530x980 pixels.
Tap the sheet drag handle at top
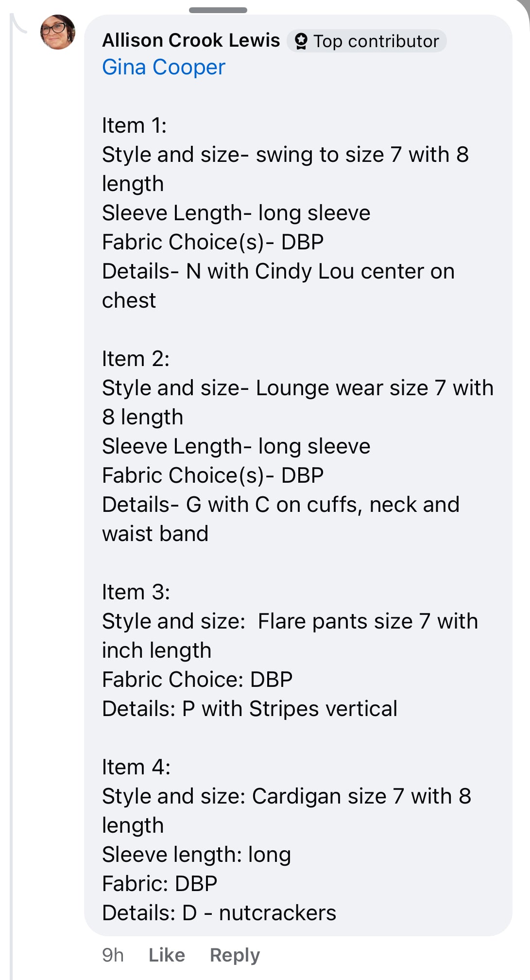(x=218, y=10)
